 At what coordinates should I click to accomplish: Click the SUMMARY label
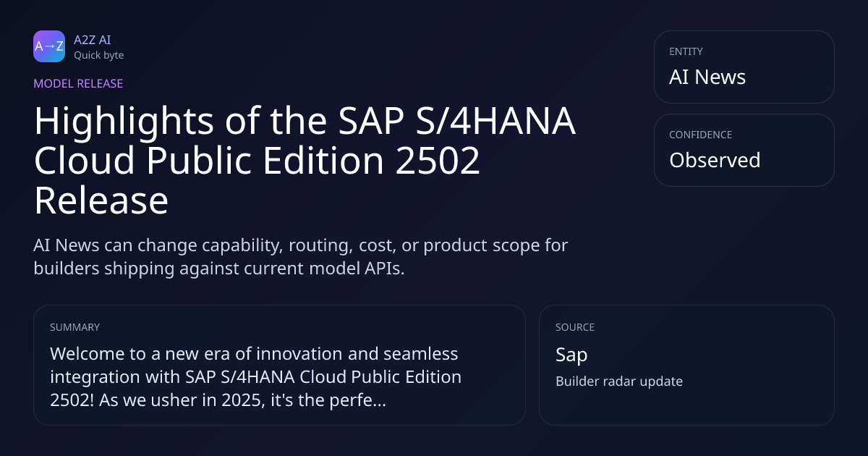pyautogui.click(x=75, y=327)
